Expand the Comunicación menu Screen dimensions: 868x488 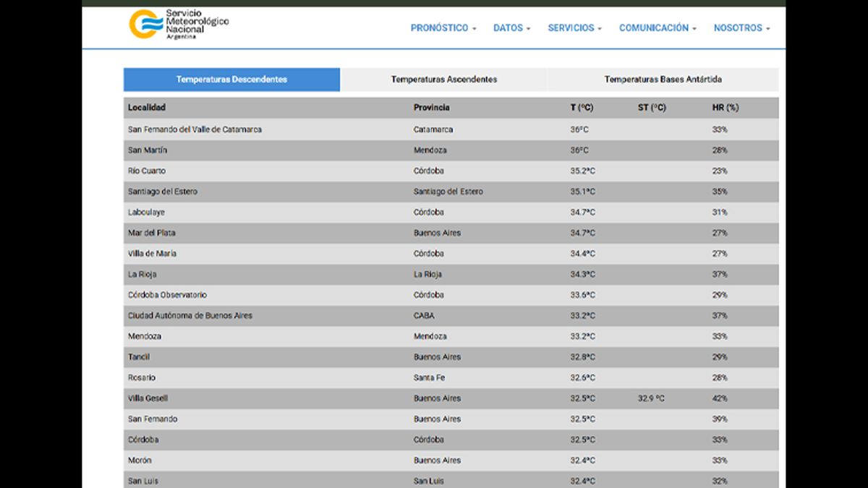(658, 28)
